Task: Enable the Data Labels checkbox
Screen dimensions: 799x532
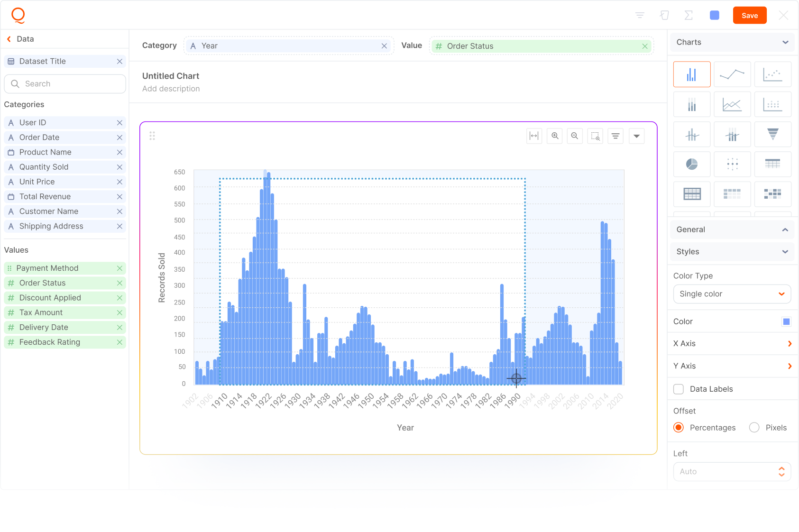Action: coord(679,389)
